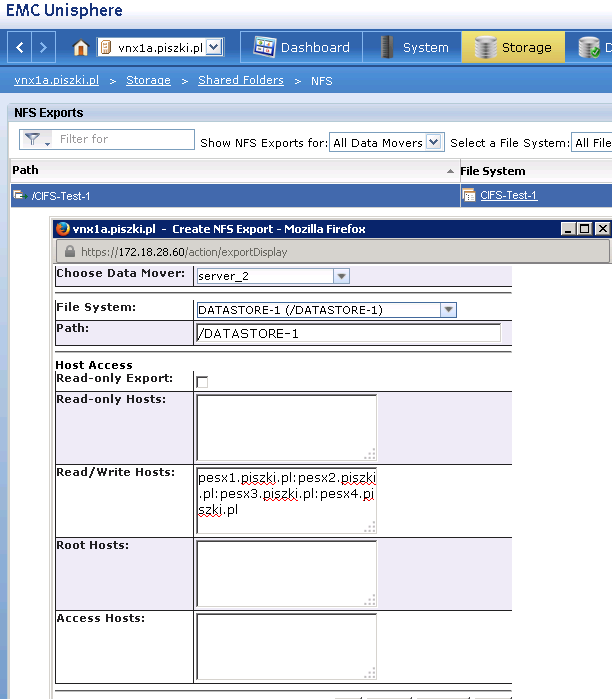Maximize the Create NFS Export window
612x699 pixels.
point(584,229)
